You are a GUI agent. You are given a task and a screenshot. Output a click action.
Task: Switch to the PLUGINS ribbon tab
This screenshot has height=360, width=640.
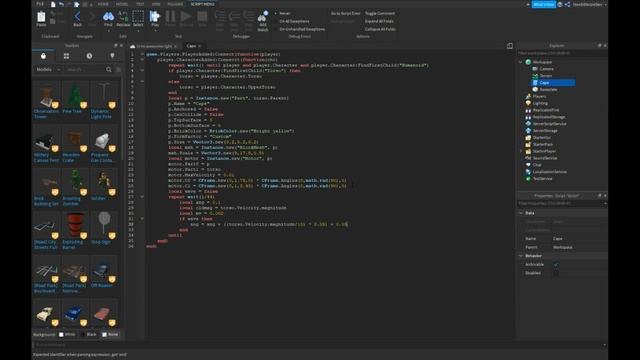(175, 4)
